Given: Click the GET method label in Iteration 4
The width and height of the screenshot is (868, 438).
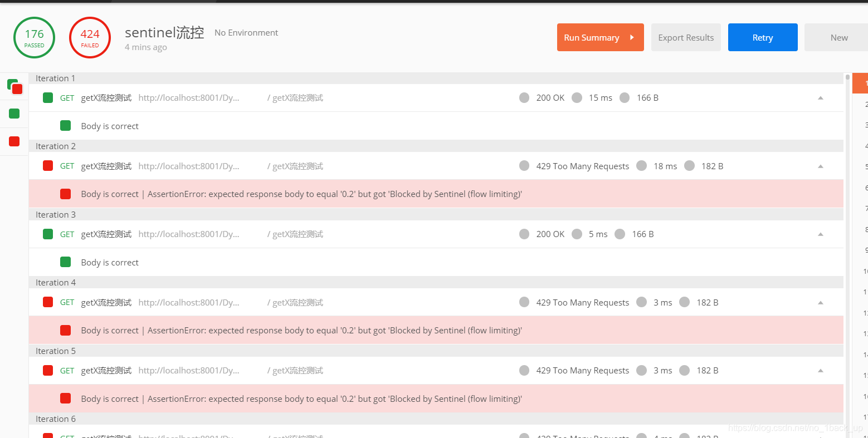Looking at the screenshot, I should coord(67,302).
